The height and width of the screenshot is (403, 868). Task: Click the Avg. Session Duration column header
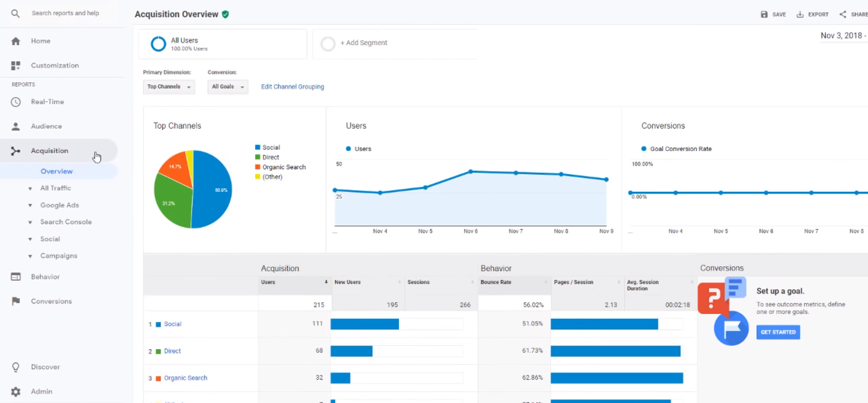click(643, 286)
